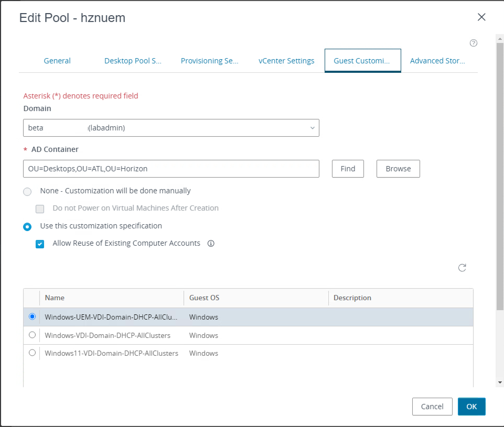Click scrollbar down arrow

tap(500, 382)
